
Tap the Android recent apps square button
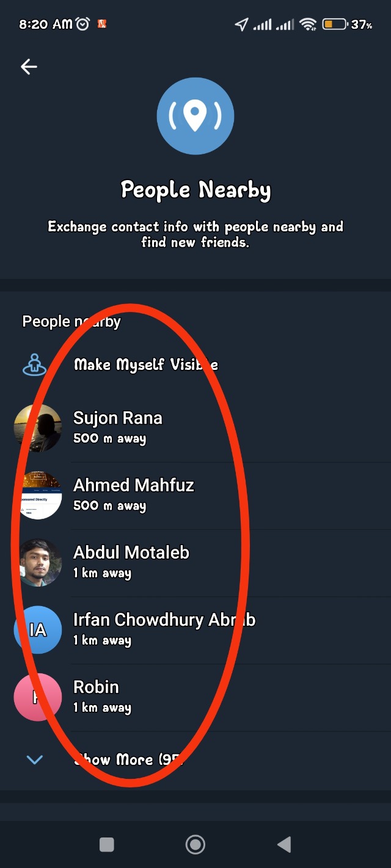(107, 844)
